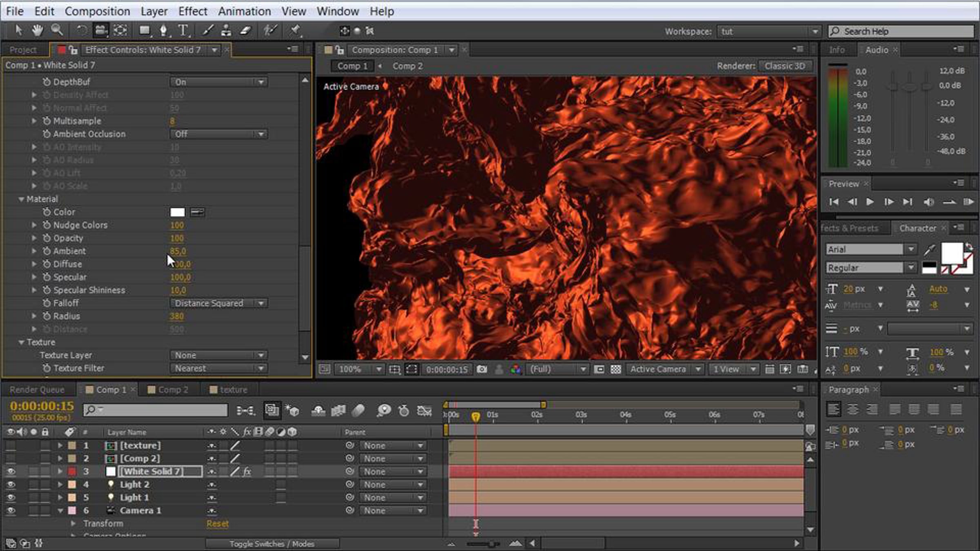
Task: Open the Animation menu
Action: pos(244,11)
